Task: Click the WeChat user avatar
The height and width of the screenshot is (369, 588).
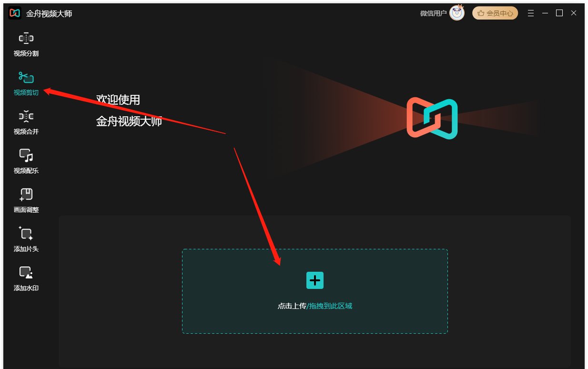Action: 456,13
